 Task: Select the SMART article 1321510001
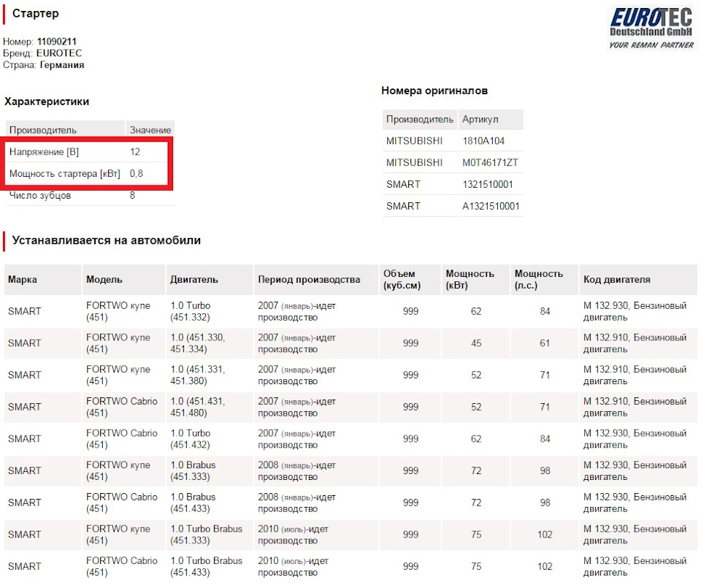[488, 184]
